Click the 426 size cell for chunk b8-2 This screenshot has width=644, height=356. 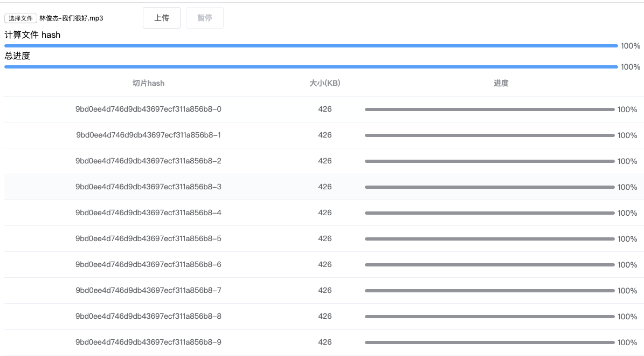[x=324, y=161]
